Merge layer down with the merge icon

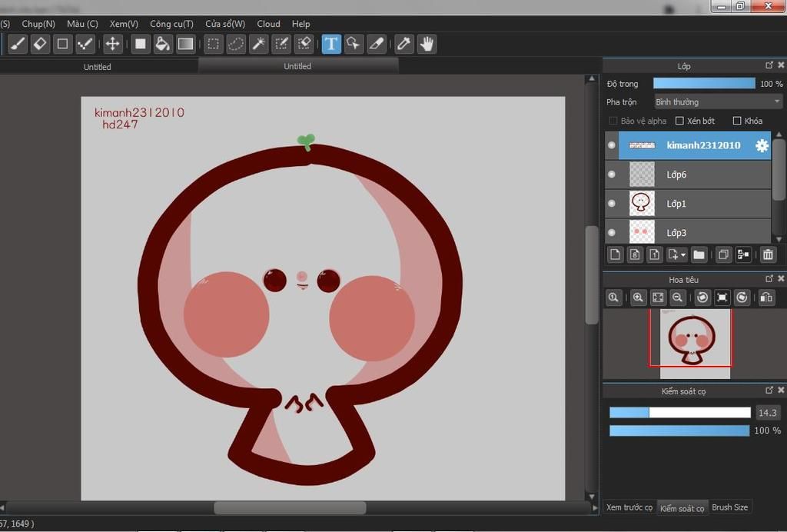743,255
